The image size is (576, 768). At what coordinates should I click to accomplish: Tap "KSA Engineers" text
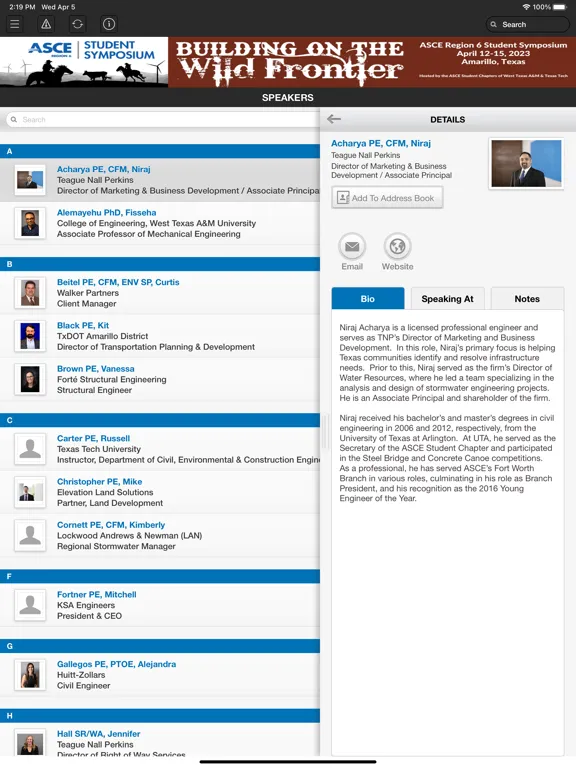pos(86,605)
